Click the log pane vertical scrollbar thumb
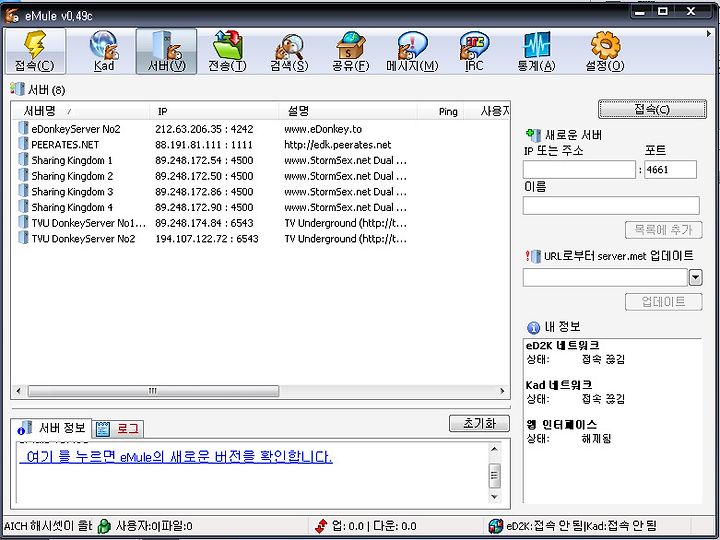 pos(495,475)
